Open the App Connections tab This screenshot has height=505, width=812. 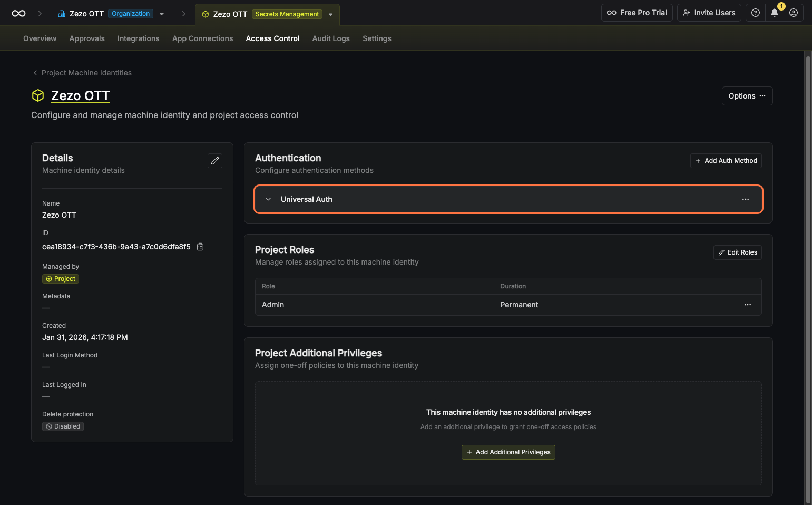(x=202, y=38)
